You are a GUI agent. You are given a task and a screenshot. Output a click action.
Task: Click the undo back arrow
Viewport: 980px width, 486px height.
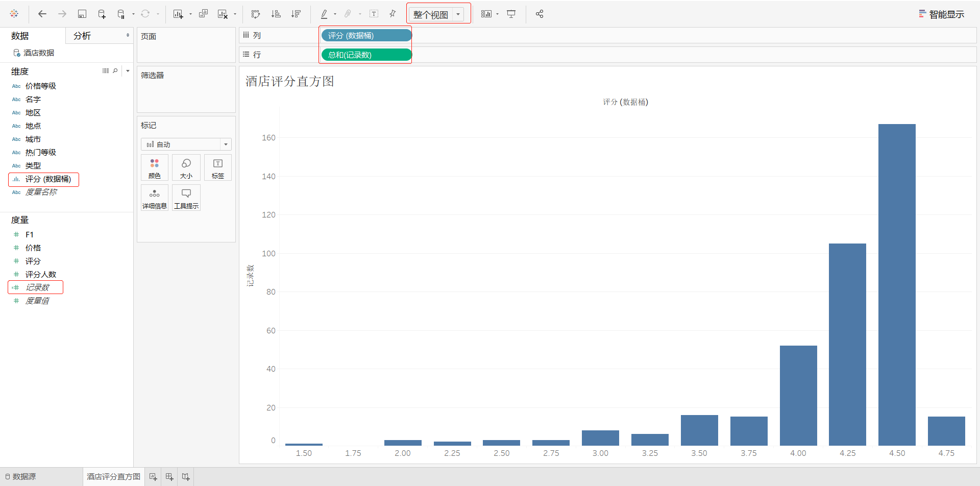tap(42, 14)
